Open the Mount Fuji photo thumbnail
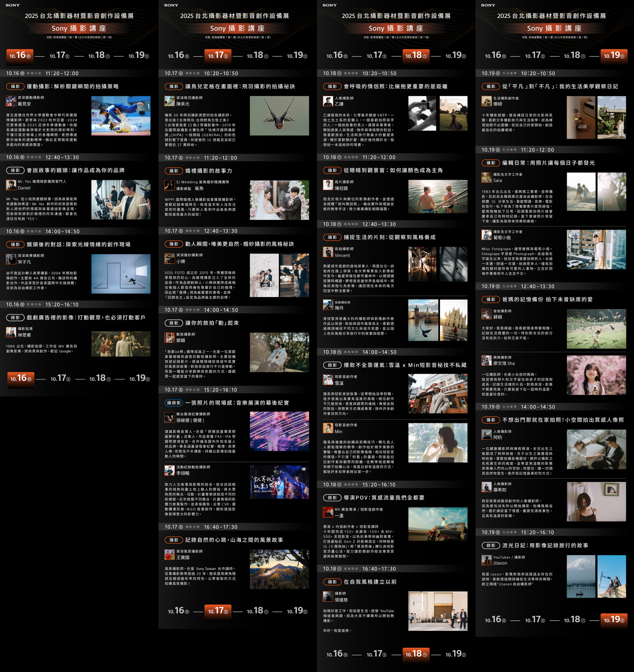 (581, 576)
